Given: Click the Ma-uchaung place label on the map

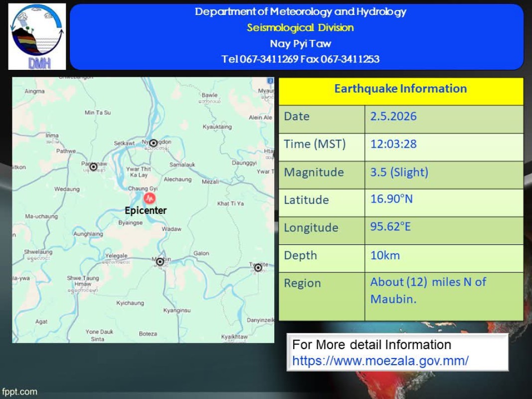Looking at the screenshot, I should click(41, 216).
